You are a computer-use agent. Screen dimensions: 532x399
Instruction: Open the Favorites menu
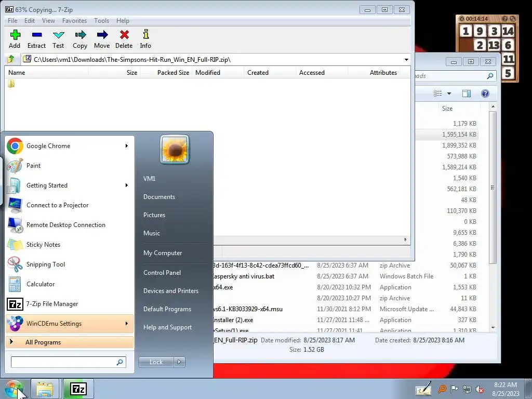click(74, 21)
